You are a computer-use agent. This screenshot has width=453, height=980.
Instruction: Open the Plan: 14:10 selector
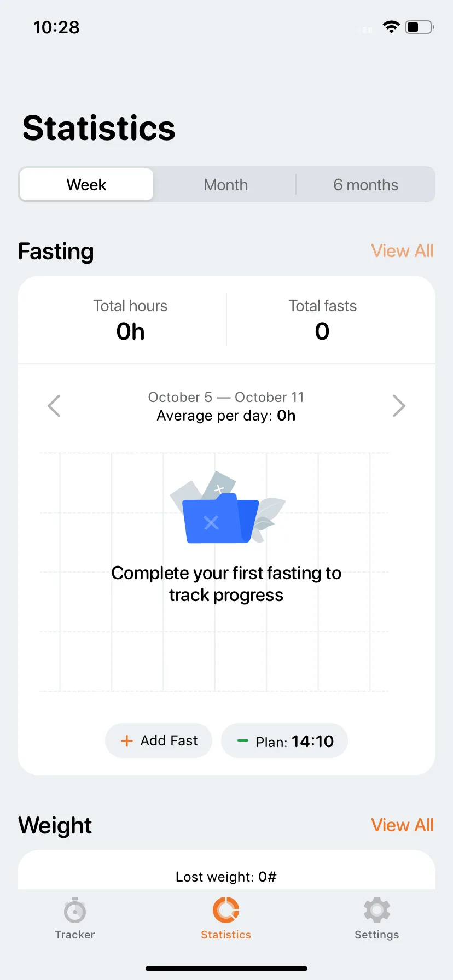click(x=284, y=741)
